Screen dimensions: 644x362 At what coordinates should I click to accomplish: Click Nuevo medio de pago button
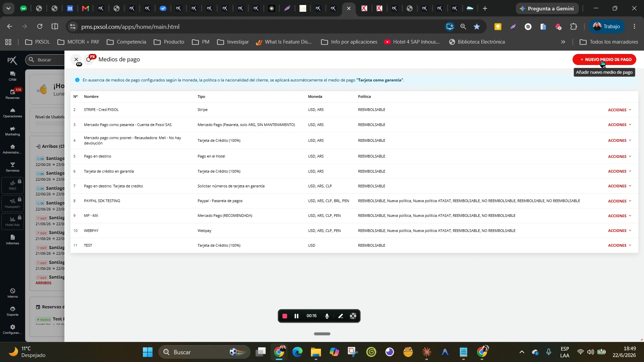604,59
